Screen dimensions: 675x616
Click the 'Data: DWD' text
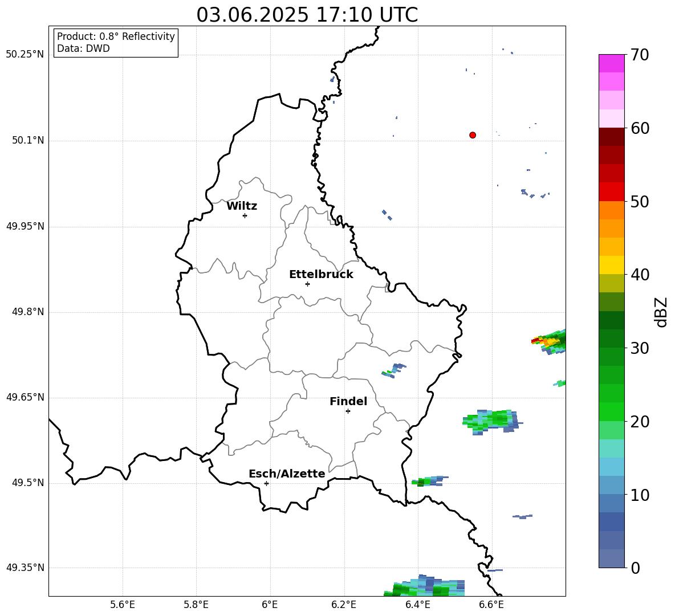tap(83, 48)
